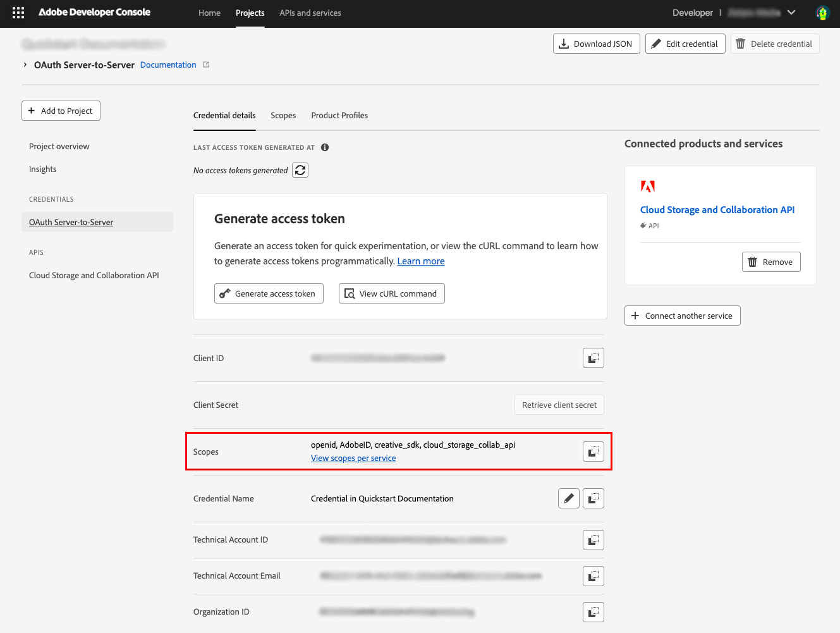Copy the Organization ID
Viewport: 840px width, 633px height.
pyautogui.click(x=593, y=611)
